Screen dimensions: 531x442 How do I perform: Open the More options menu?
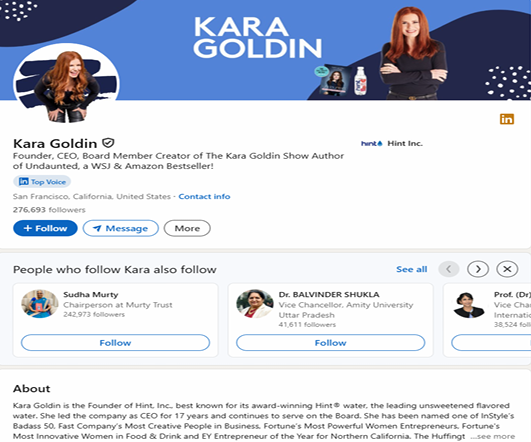(187, 228)
